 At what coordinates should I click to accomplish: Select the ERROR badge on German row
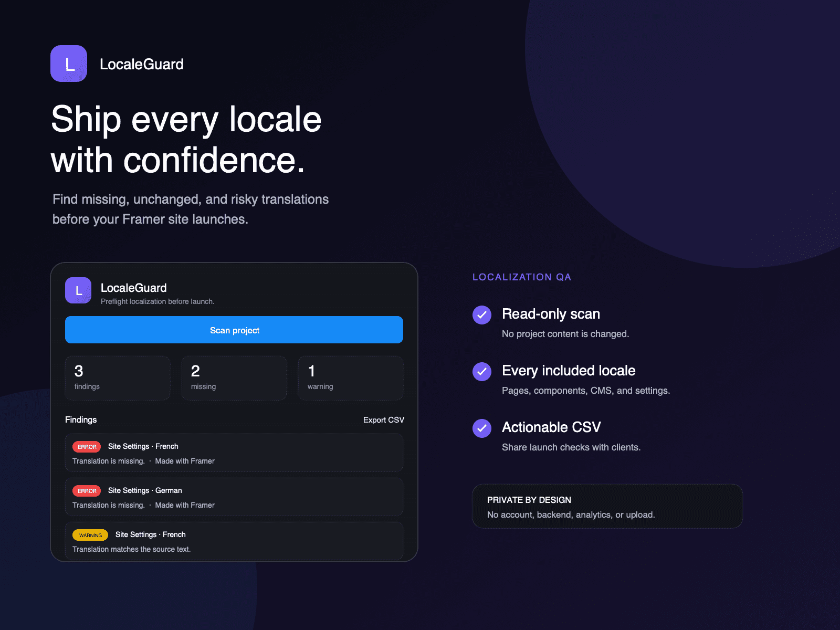point(87,491)
